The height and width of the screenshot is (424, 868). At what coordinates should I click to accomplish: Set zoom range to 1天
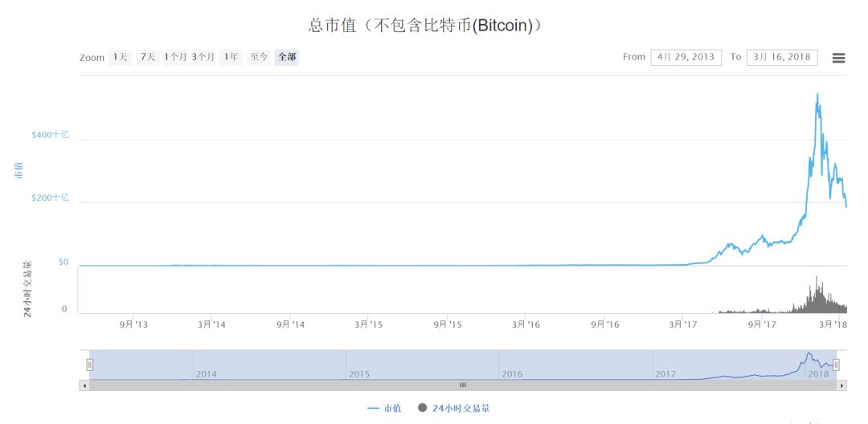(120, 57)
